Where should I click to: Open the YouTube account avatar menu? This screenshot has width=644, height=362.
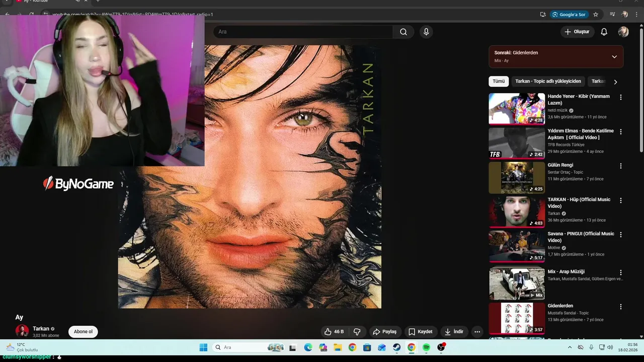pos(623,32)
